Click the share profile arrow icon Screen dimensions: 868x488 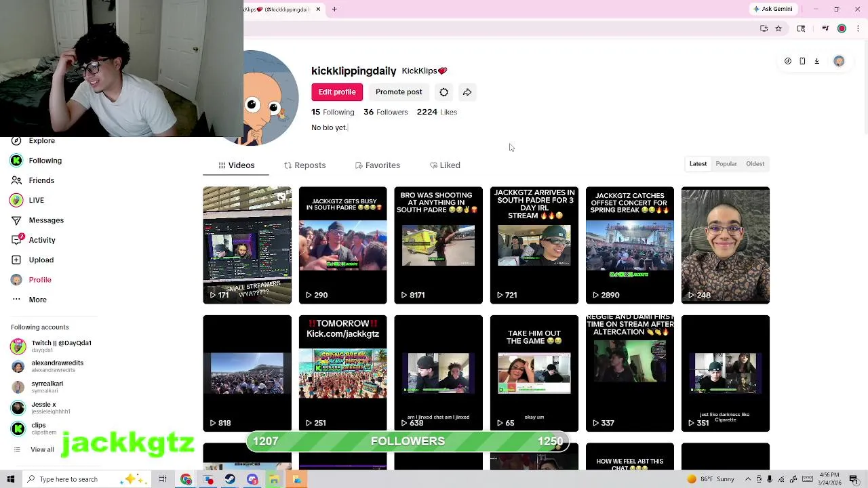pyautogui.click(x=467, y=92)
